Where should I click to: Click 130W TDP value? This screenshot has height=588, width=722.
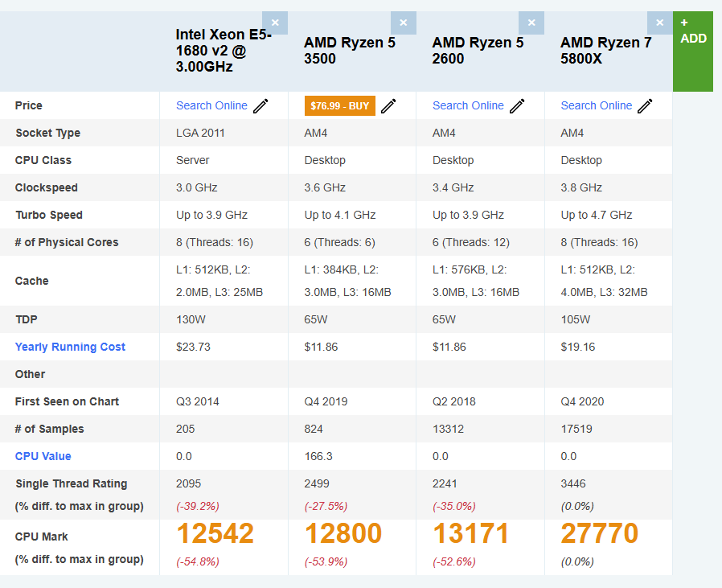coord(191,319)
